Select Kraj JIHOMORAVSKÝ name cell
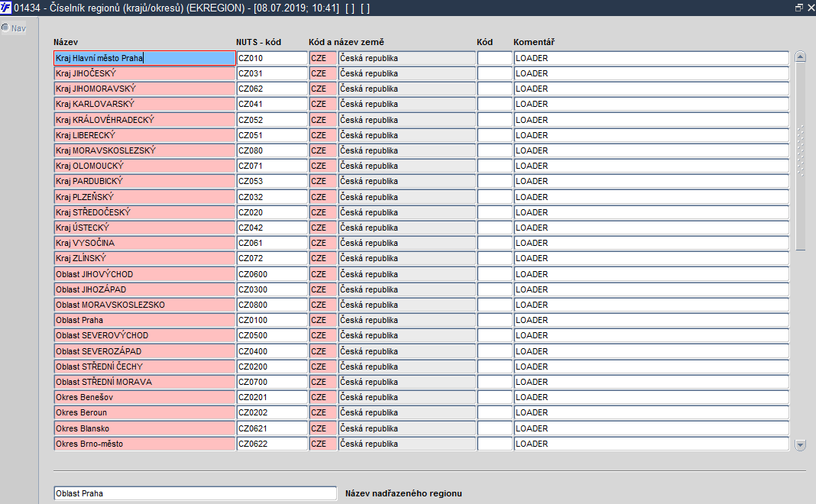 [x=144, y=89]
